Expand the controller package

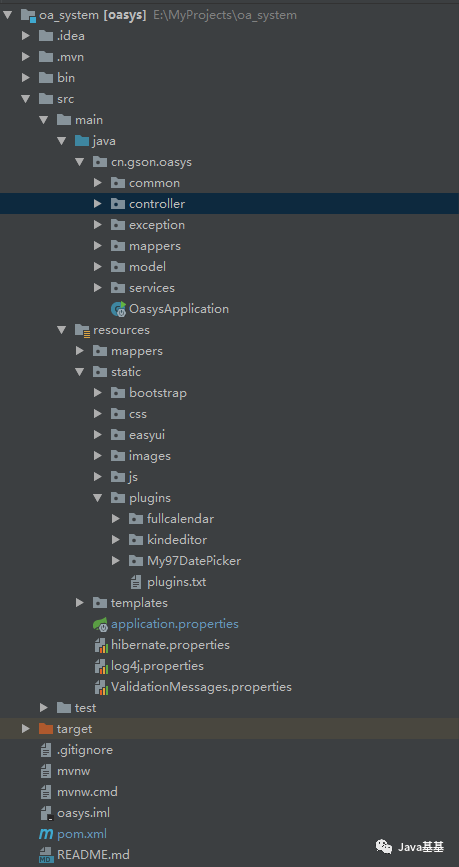click(x=98, y=204)
